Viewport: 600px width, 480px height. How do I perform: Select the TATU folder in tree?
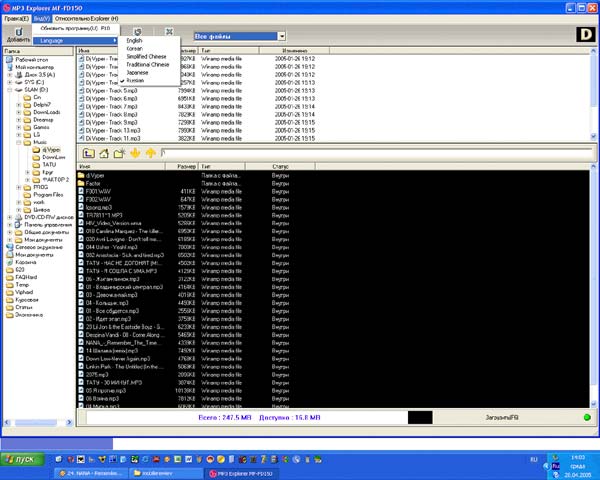pyautogui.click(x=49, y=165)
